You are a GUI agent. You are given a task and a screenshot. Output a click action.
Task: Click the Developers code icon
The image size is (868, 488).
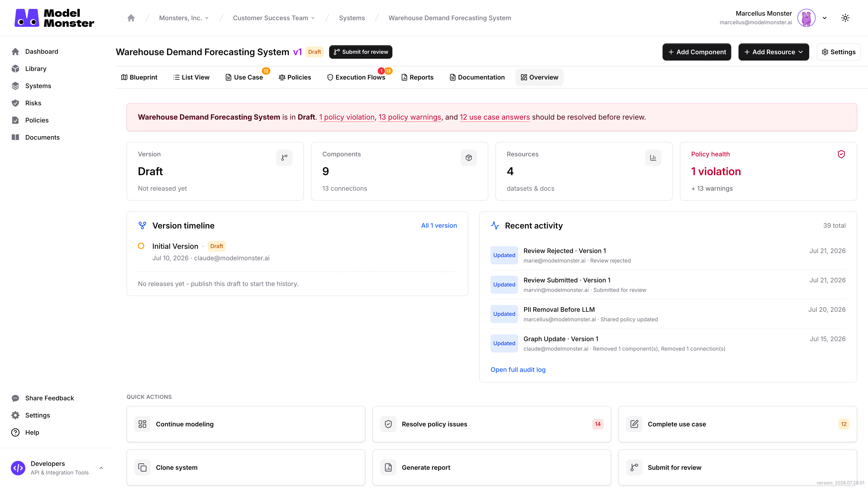point(18,468)
